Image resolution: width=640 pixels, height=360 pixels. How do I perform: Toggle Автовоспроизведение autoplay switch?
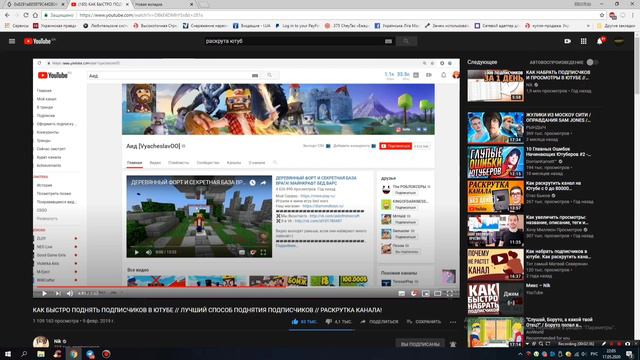[x=592, y=62]
